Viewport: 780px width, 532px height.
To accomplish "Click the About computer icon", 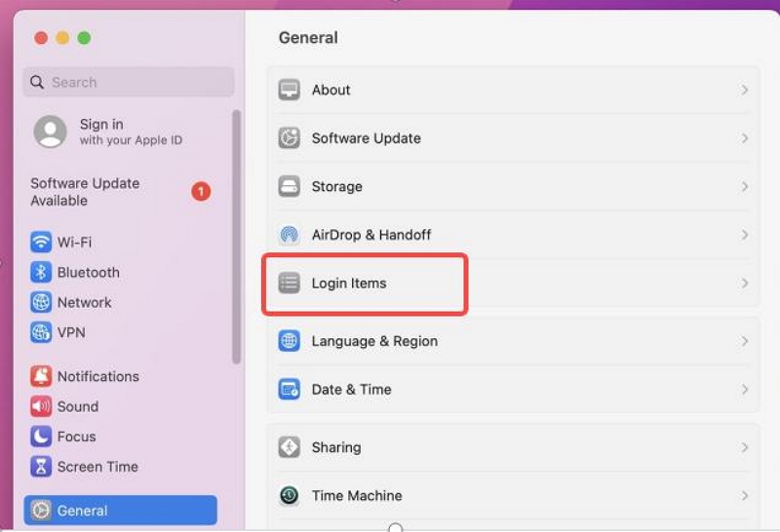I will 289,90.
